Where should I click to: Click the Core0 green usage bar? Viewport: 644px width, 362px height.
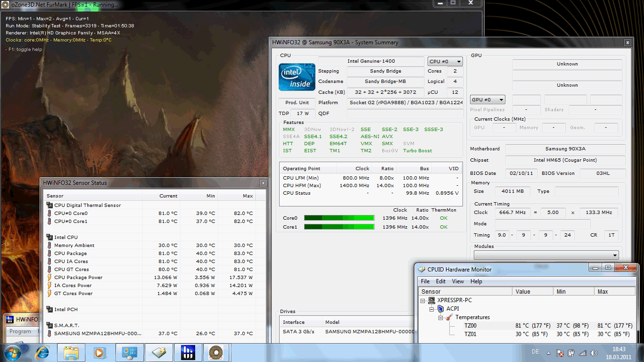coord(339,218)
